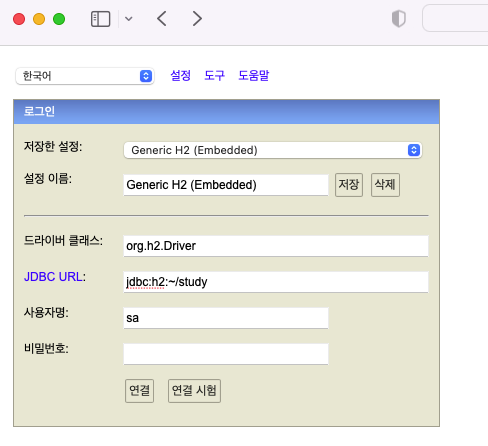The image size is (488, 446).
Task: Toggle the Safari sidebar icon
Action: pos(100,19)
